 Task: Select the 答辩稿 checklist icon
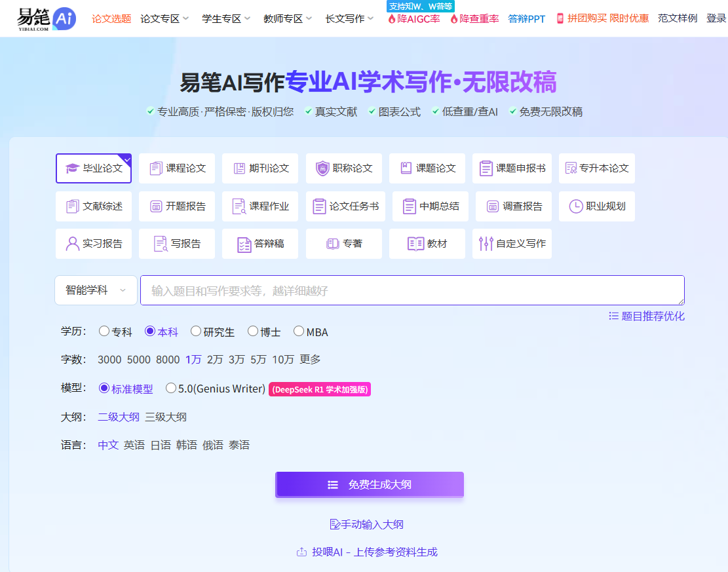click(x=244, y=244)
